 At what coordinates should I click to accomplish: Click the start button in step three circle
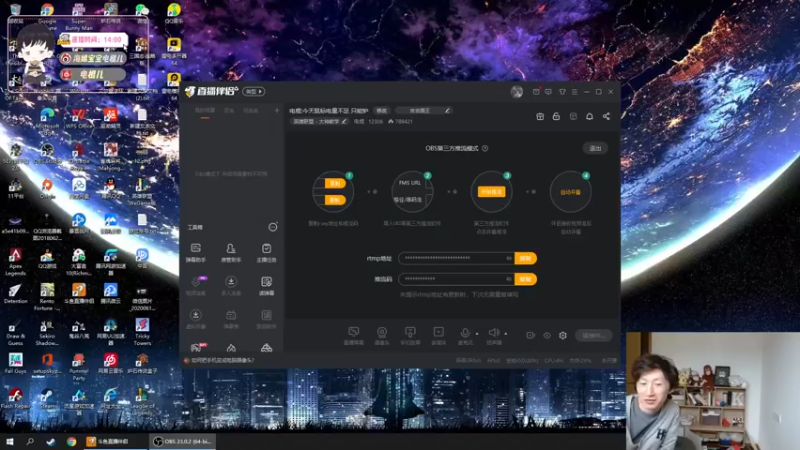(491, 192)
